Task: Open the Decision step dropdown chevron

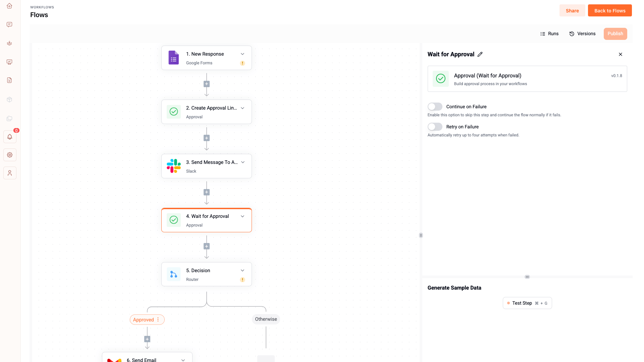Action: (x=242, y=270)
